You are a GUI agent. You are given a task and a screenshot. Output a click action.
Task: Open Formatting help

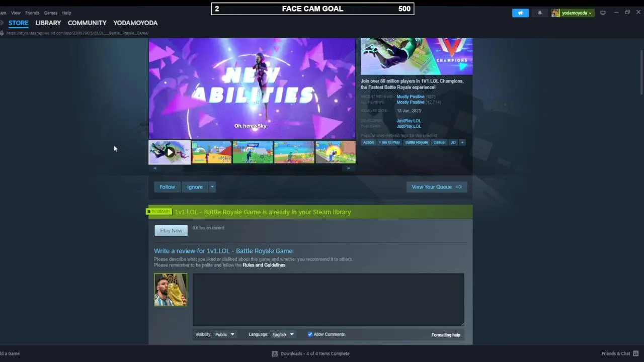coord(446,335)
